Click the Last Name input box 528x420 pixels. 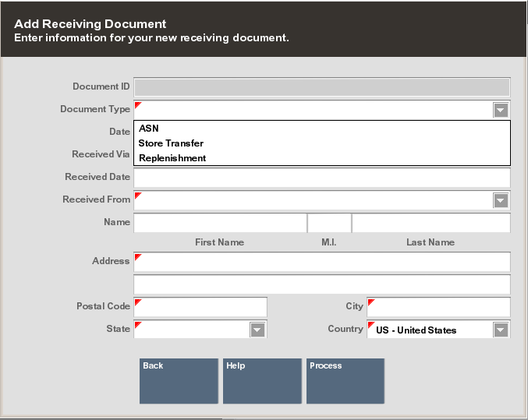pyautogui.click(x=431, y=223)
